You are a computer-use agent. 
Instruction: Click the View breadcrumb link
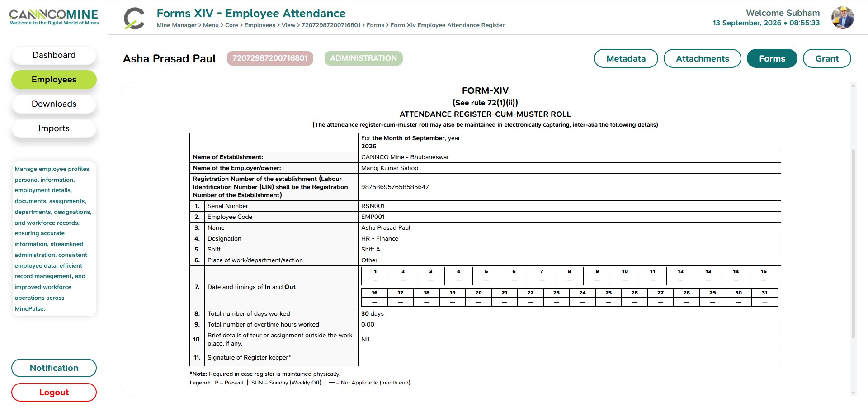coord(288,25)
